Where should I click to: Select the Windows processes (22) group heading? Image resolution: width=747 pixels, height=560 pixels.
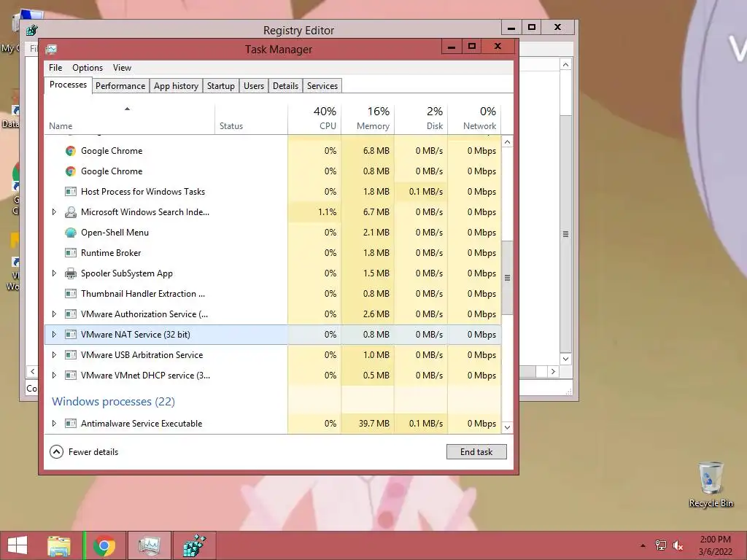pos(113,402)
